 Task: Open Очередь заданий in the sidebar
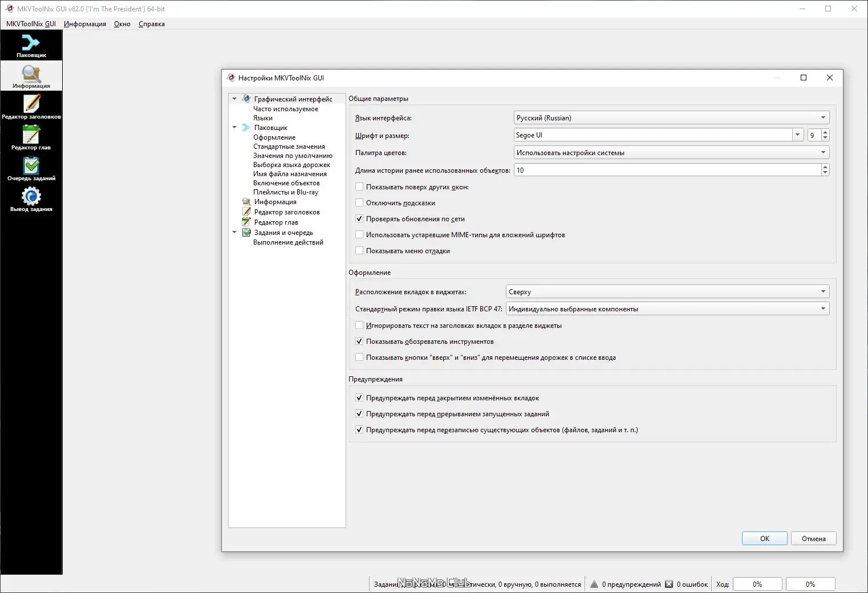[x=31, y=169]
